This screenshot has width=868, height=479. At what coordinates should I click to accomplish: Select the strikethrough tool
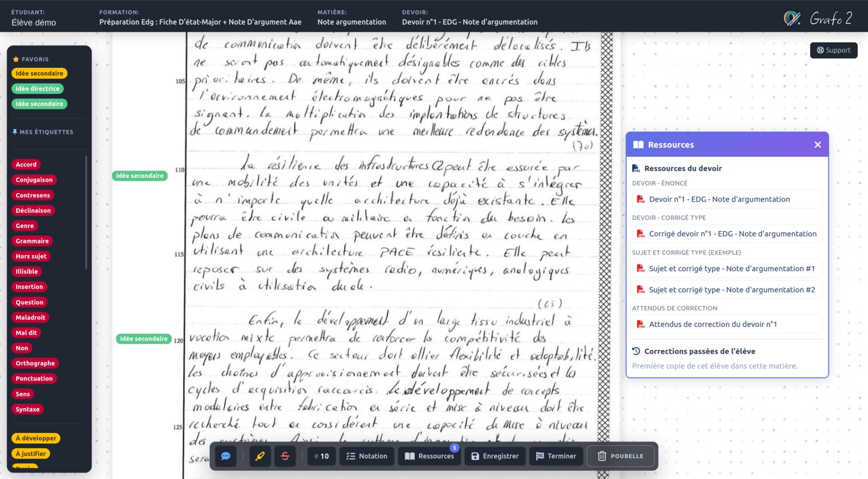coord(285,456)
